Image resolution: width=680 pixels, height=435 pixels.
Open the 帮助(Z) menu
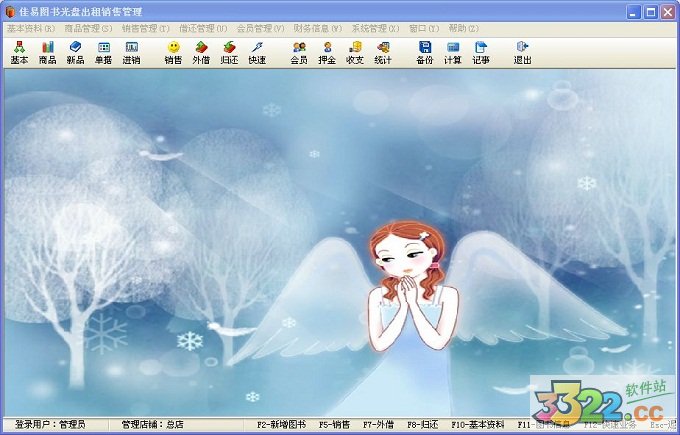pyautogui.click(x=463, y=29)
